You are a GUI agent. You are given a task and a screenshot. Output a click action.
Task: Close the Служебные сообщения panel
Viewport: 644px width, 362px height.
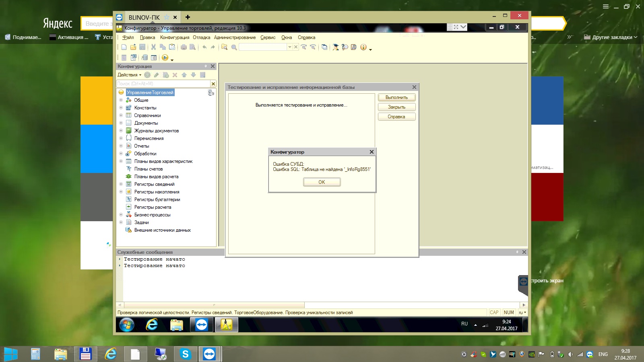[524, 252]
